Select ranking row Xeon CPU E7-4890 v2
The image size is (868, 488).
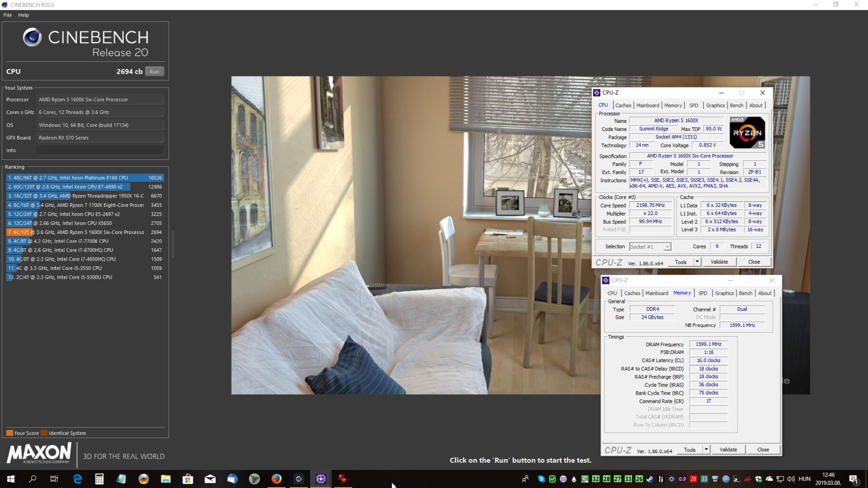point(85,186)
